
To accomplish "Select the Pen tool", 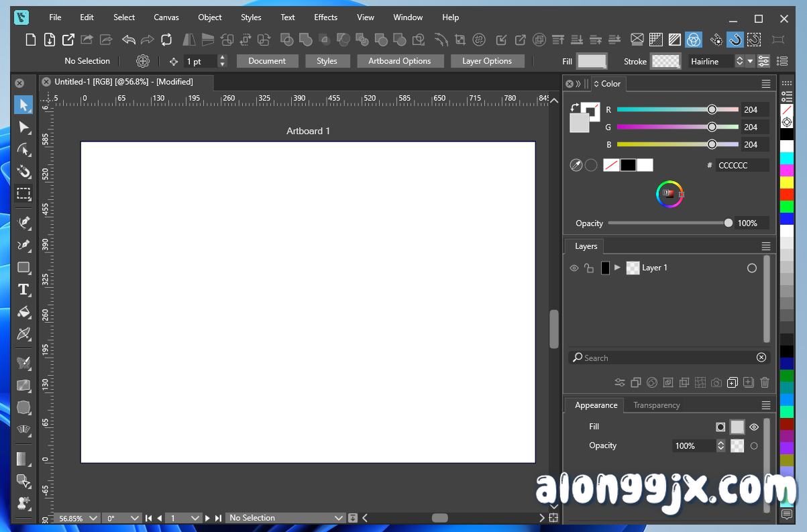I will click(23, 222).
